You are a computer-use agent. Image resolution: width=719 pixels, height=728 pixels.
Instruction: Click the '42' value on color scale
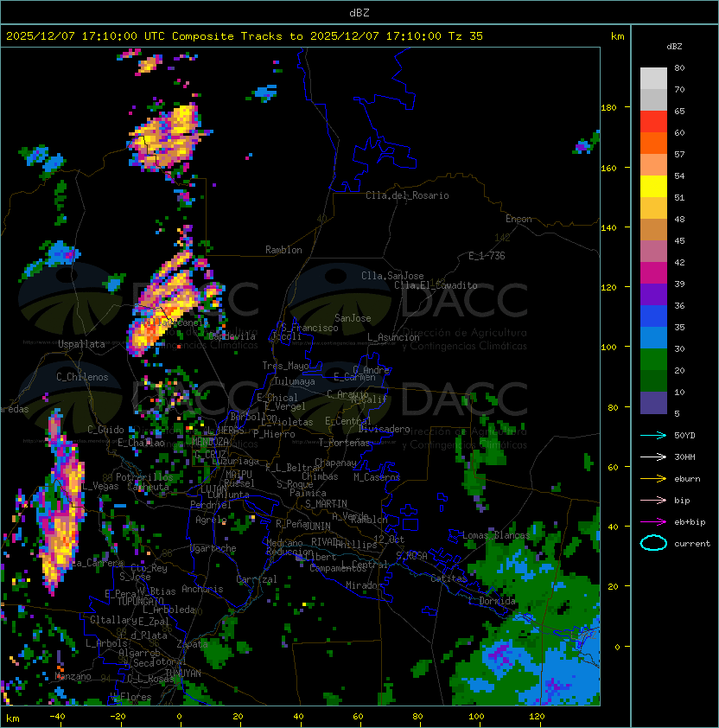[x=679, y=262]
